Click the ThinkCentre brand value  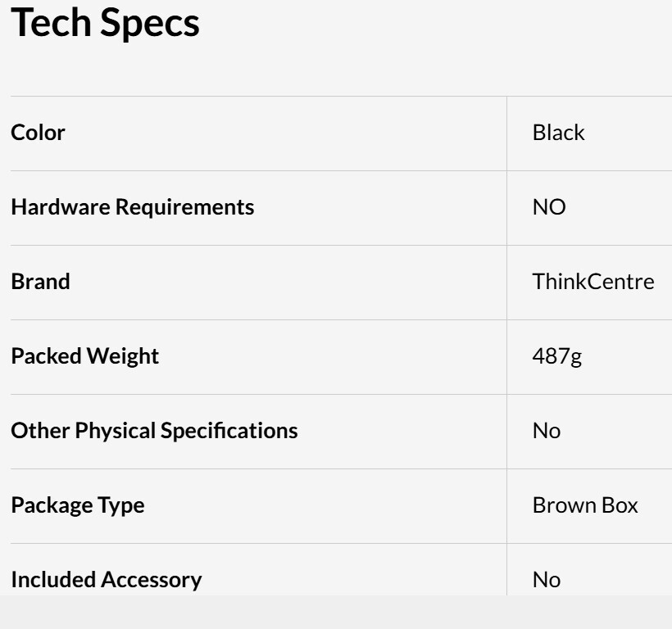coord(593,281)
